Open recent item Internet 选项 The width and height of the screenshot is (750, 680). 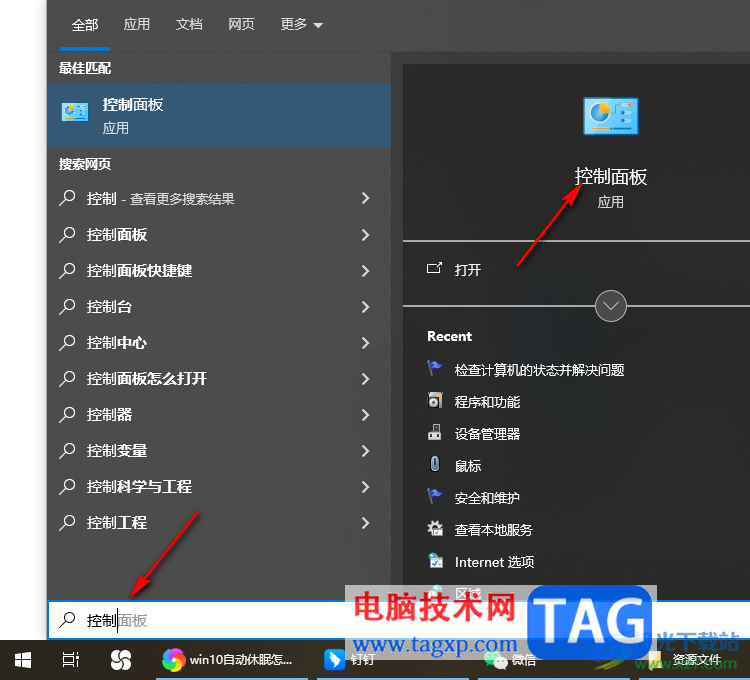click(x=494, y=562)
